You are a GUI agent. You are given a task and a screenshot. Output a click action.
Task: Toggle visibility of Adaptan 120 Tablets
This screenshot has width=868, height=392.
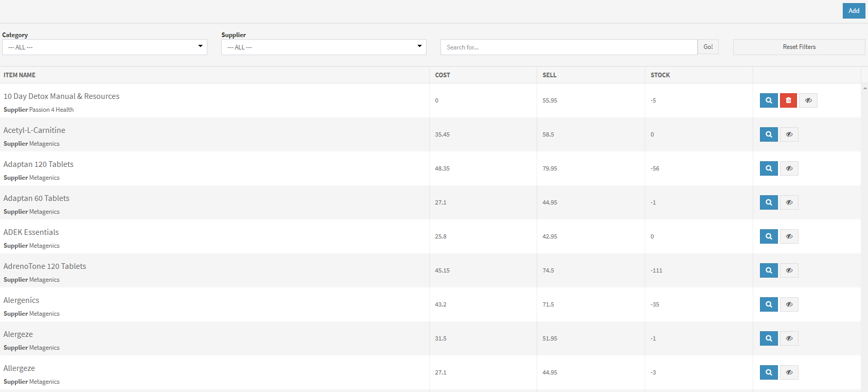click(x=789, y=168)
